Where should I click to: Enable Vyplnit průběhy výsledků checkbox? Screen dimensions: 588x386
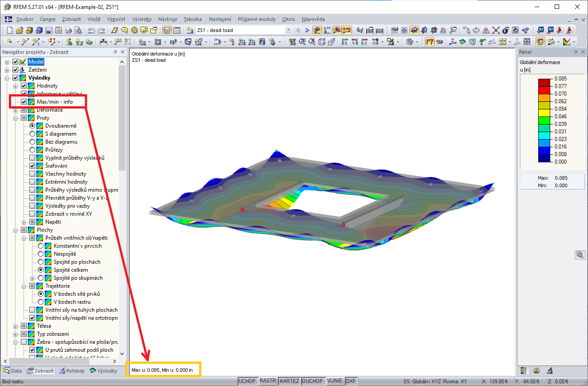(32, 158)
